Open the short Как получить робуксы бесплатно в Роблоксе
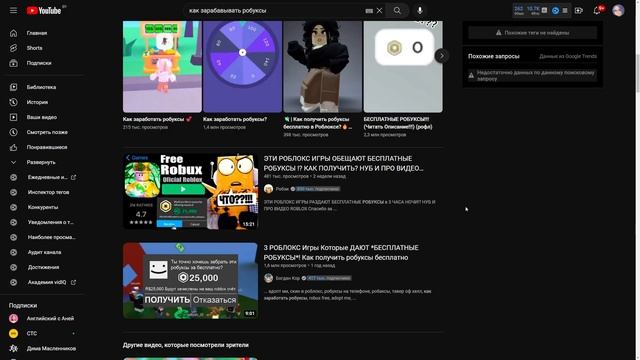The width and height of the screenshot is (640, 360). [322, 67]
